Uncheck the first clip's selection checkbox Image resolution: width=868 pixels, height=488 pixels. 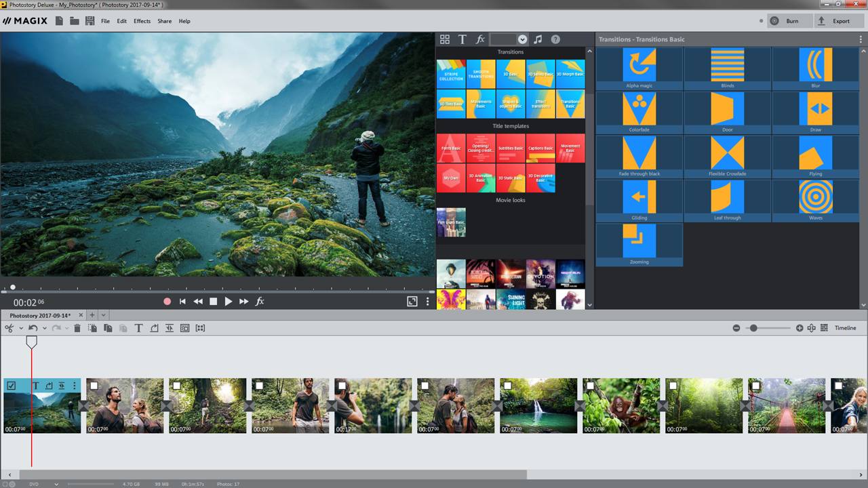12,386
